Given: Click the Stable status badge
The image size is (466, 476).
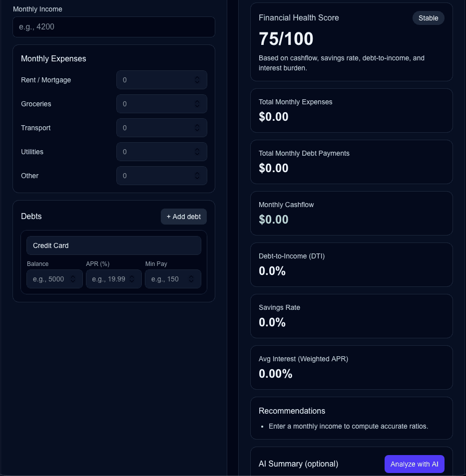Looking at the screenshot, I should coord(428,18).
